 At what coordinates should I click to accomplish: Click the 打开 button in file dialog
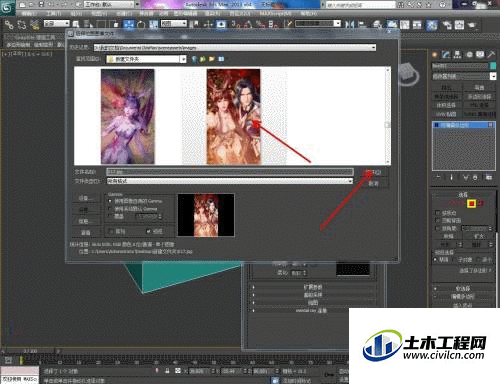[x=373, y=172]
